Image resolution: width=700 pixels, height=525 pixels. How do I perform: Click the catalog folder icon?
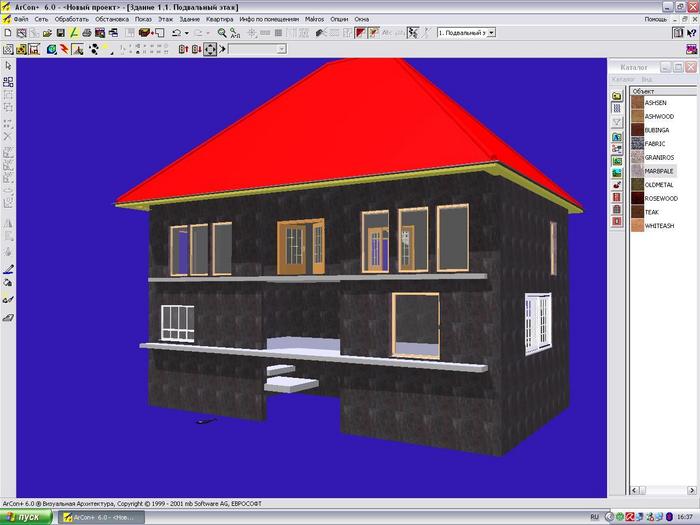(x=617, y=97)
